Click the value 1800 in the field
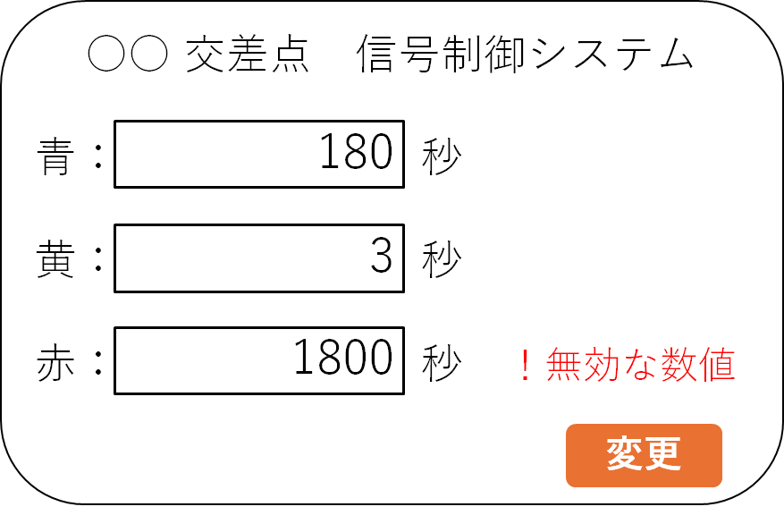 click(x=343, y=360)
